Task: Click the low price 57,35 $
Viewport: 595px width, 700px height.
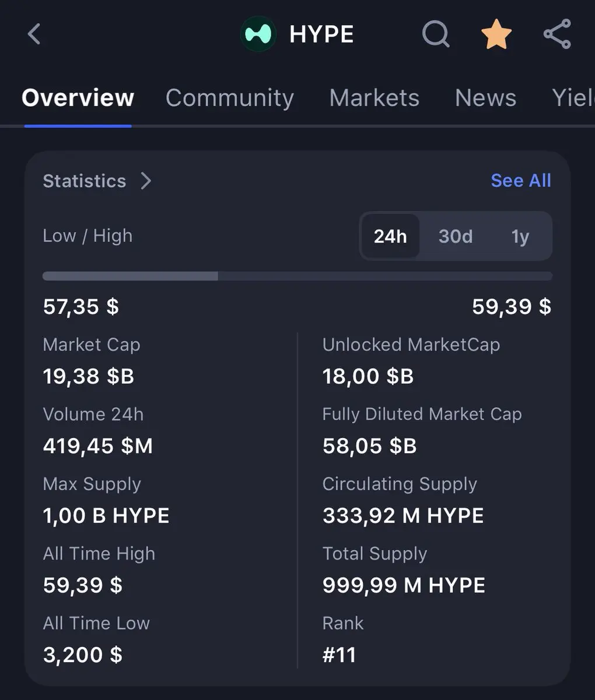Action: tap(81, 306)
